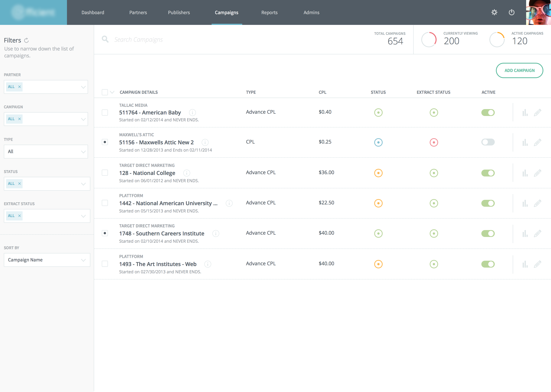551x392 pixels.
Task: View stats chart for The Art Institutes
Action: (x=525, y=264)
